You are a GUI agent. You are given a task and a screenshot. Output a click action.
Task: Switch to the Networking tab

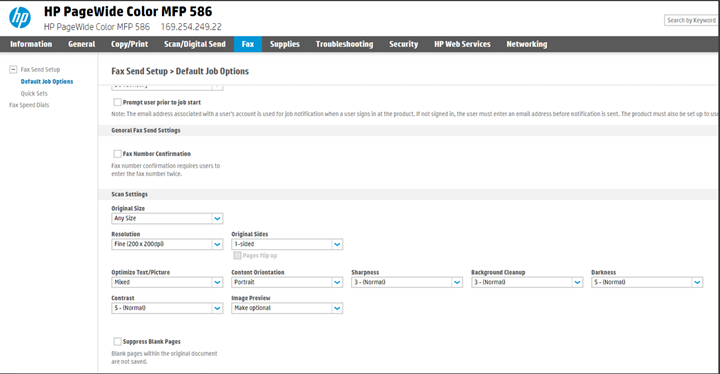[x=527, y=44]
